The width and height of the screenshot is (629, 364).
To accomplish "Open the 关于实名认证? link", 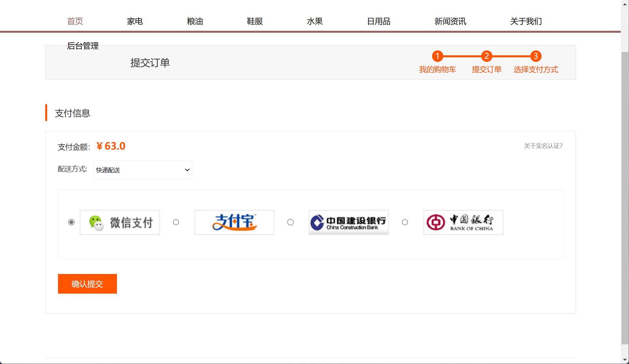I will pos(543,146).
